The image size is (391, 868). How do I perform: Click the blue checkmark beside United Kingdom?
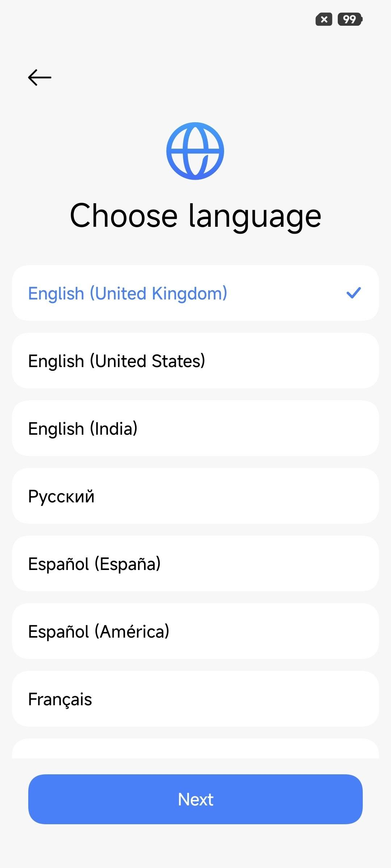[x=353, y=293]
